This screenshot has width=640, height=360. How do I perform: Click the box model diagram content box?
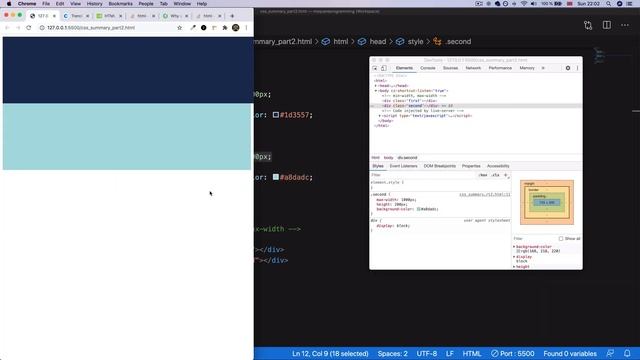pyautogui.click(x=547, y=202)
